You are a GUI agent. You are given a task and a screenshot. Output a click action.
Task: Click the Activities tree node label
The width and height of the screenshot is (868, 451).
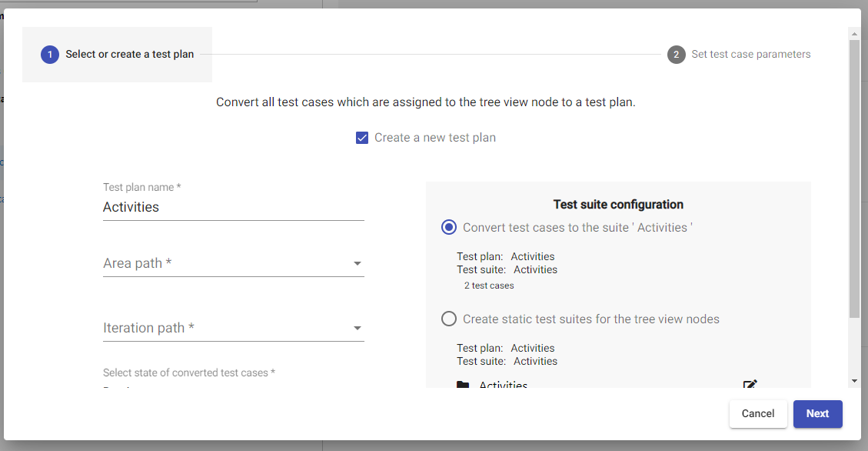coord(504,385)
